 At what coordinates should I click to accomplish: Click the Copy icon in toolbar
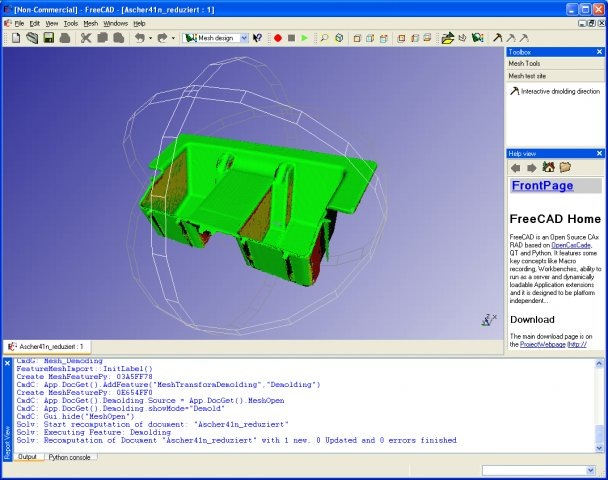(x=102, y=38)
